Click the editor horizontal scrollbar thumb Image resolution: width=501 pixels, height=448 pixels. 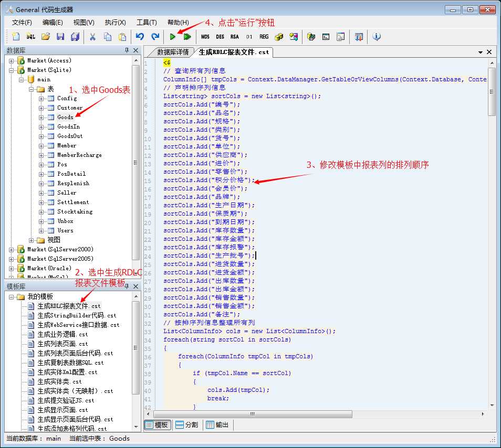pyautogui.click(x=253, y=414)
